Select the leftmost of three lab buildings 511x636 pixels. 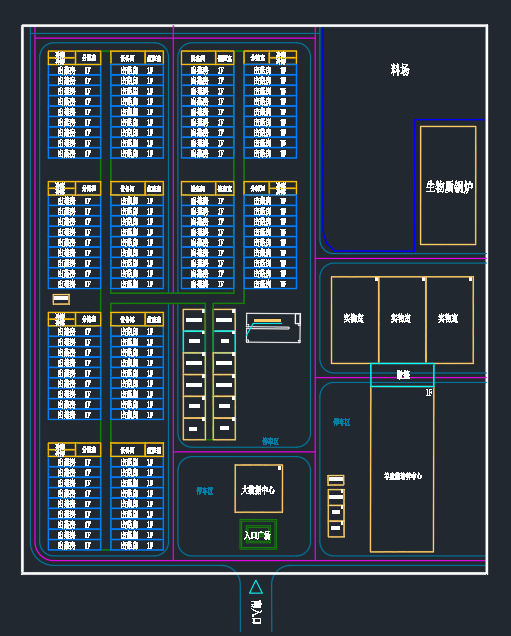click(x=355, y=320)
